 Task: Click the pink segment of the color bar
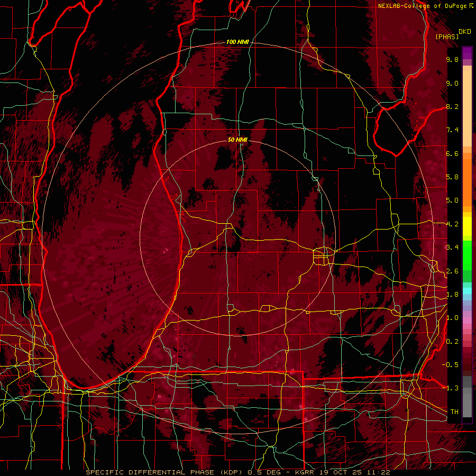click(467, 321)
